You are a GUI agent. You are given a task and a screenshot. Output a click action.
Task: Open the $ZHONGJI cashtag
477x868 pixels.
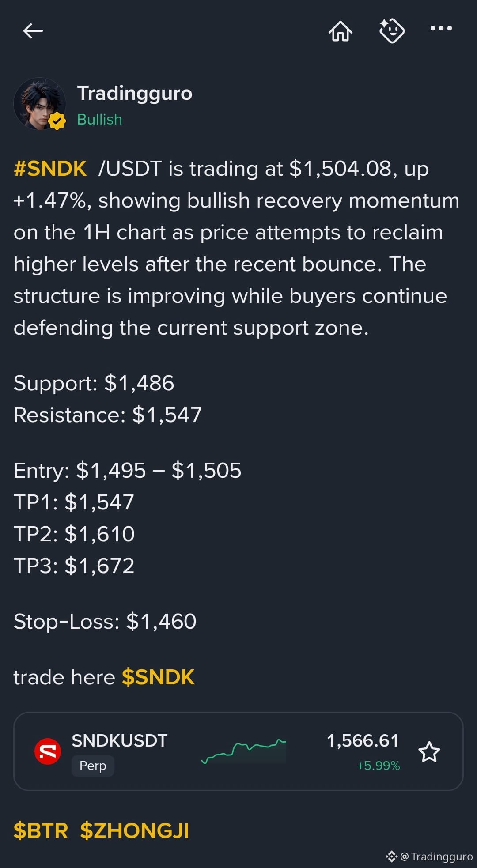[135, 830]
